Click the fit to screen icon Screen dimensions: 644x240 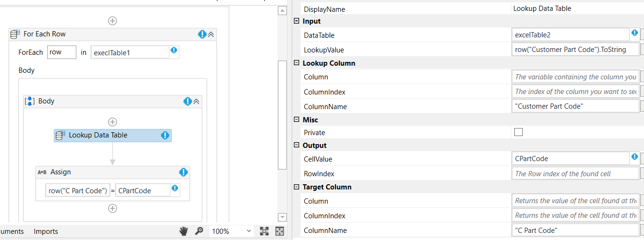point(264,231)
